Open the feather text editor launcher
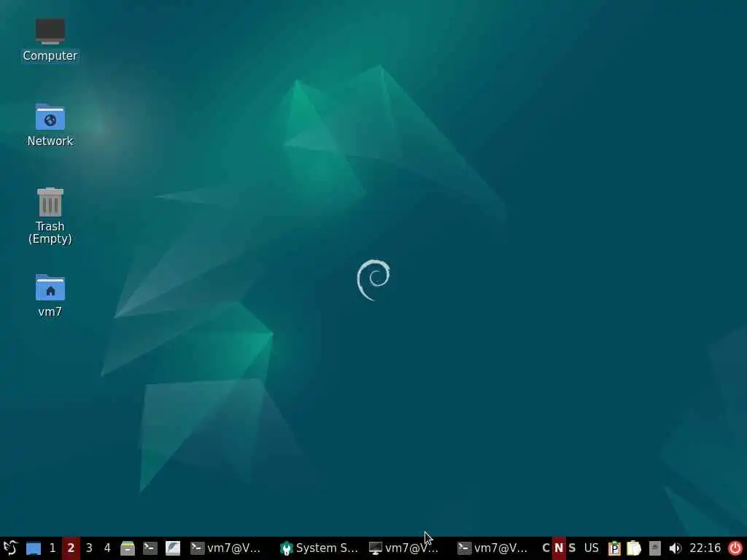Viewport: 747px width, 560px height. (x=172, y=548)
